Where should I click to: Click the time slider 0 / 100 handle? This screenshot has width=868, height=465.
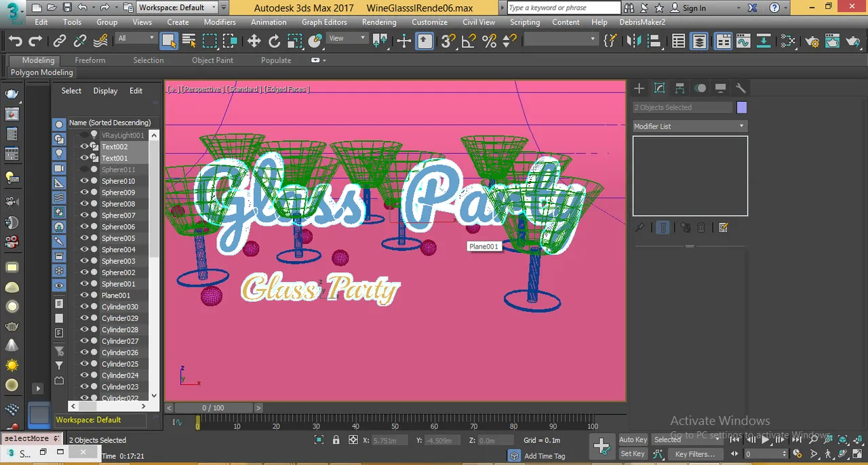[213, 407]
